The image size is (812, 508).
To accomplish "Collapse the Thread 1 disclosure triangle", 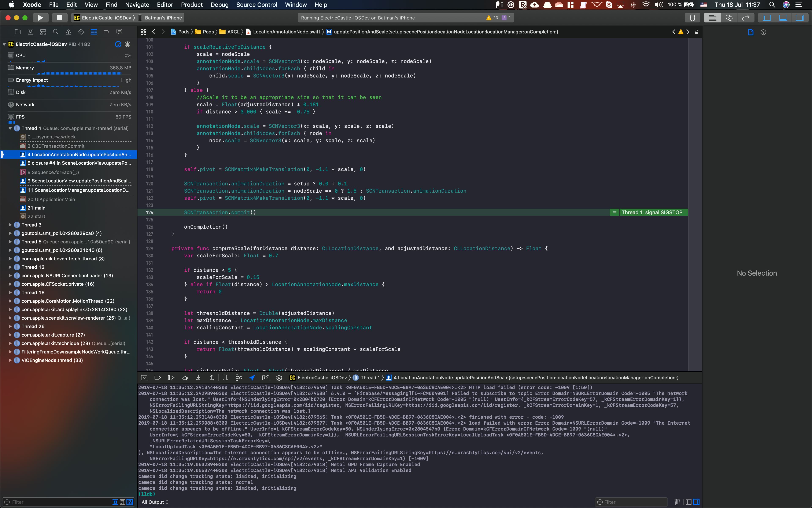I will (x=10, y=128).
